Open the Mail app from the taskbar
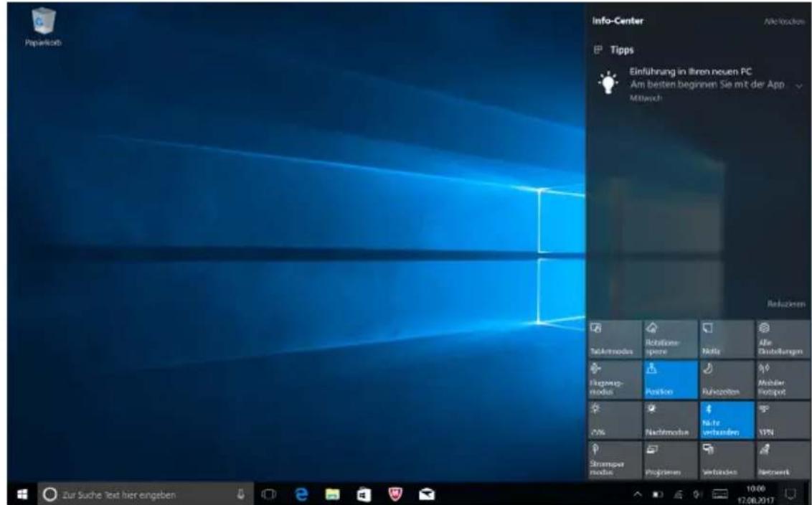 [427, 495]
